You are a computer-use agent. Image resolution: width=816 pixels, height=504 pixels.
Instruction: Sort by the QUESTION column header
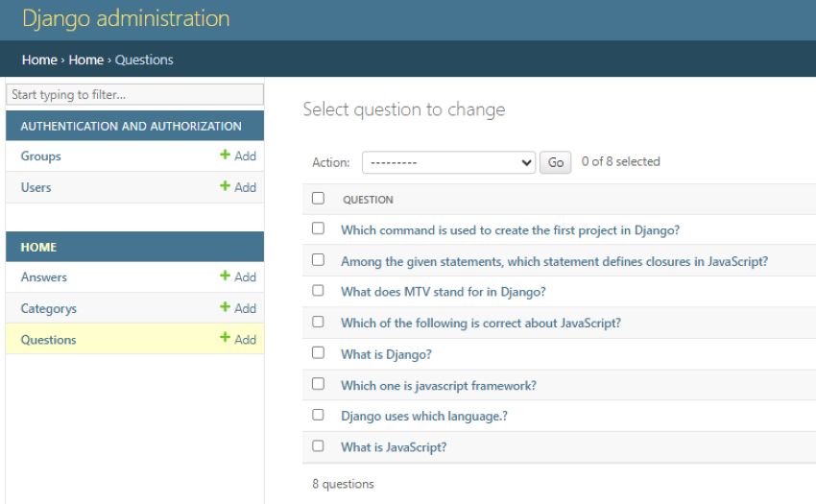(x=368, y=200)
